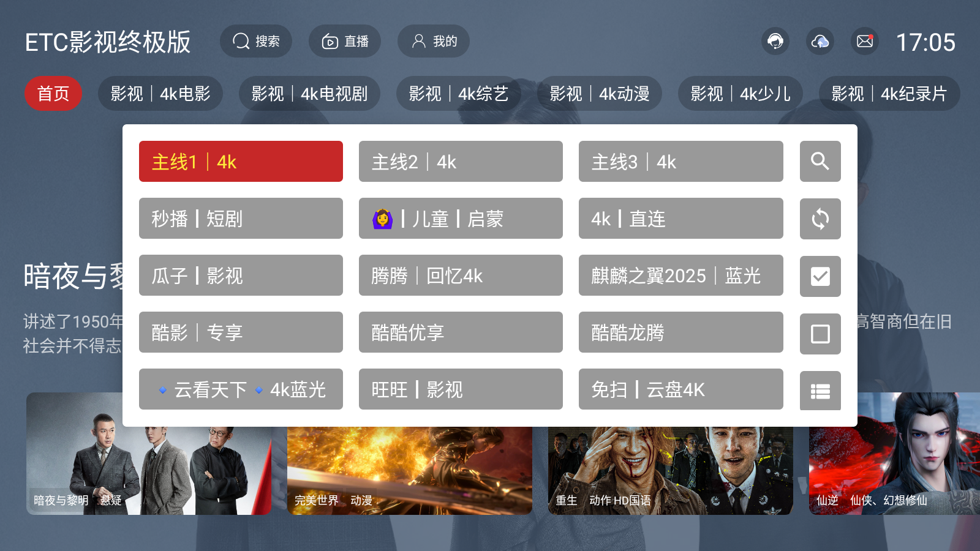This screenshot has height=551, width=980.
Task: Toggle the empty checkbox icon in dialog
Action: point(820,334)
